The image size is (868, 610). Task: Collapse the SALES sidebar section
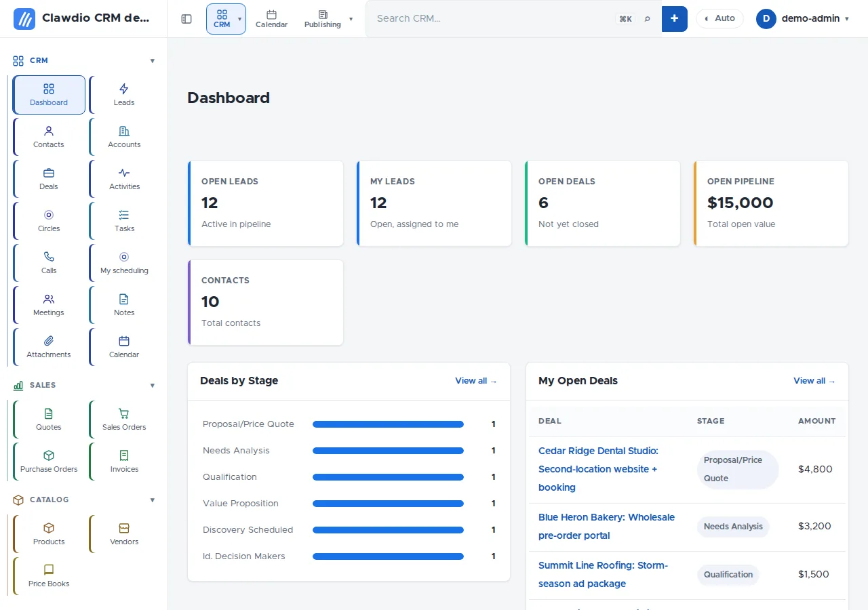pos(152,386)
